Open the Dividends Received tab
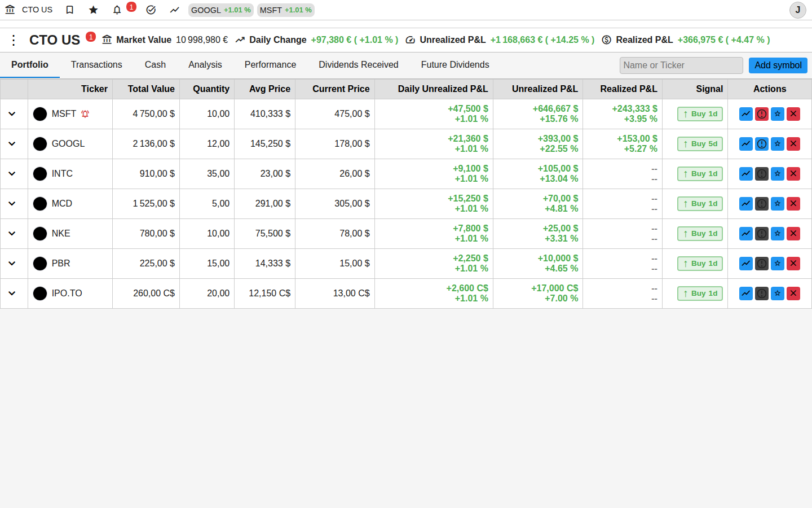 click(x=359, y=65)
